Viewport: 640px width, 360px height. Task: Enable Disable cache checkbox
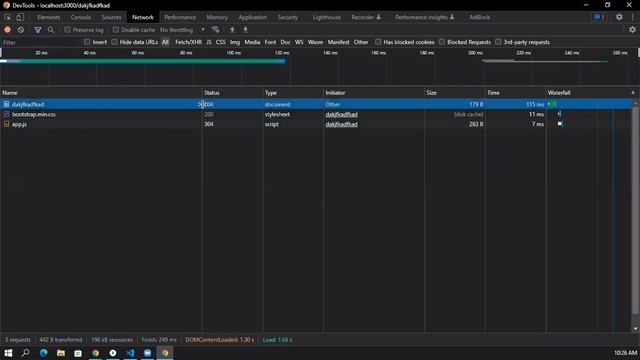pyautogui.click(x=116, y=30)
